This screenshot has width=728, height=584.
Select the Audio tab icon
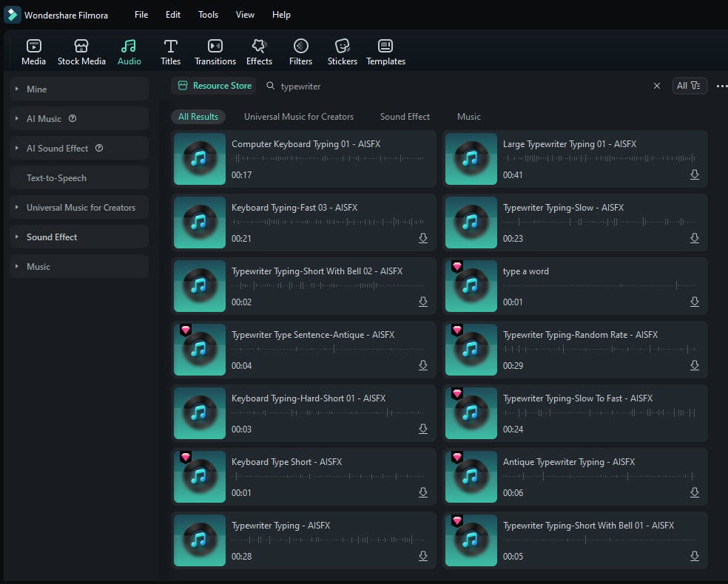[129, 46]
